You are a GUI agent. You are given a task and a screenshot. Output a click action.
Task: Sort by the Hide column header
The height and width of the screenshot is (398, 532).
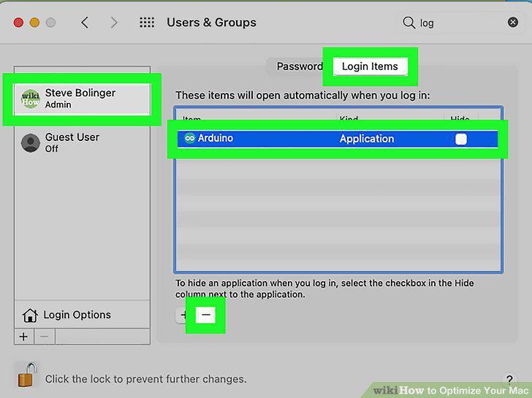(460, 118)
